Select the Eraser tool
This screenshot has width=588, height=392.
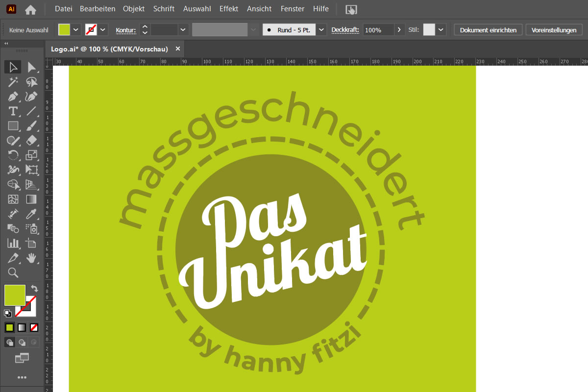32,141
